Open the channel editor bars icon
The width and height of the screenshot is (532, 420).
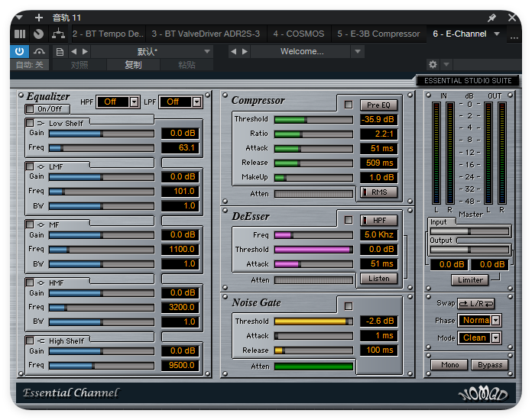pos(20,34)
